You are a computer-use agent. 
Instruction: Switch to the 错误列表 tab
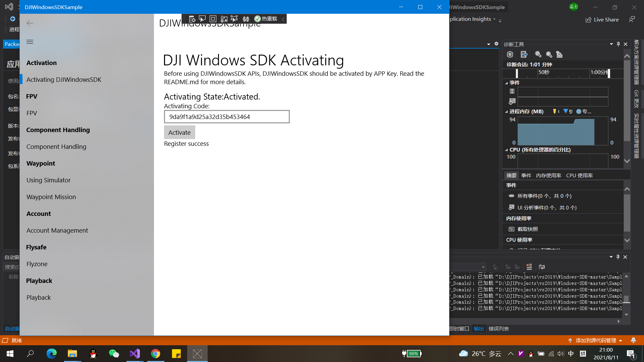point(499,329)
